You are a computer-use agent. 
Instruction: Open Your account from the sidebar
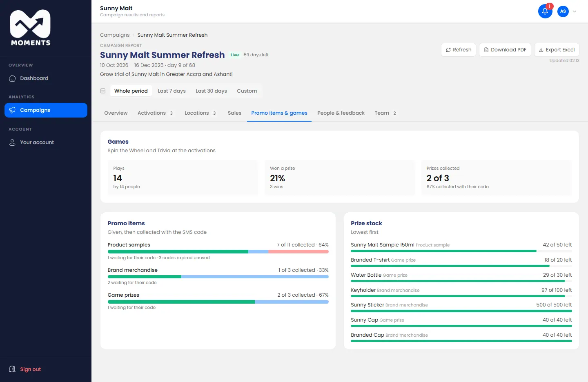coord(46,142)
